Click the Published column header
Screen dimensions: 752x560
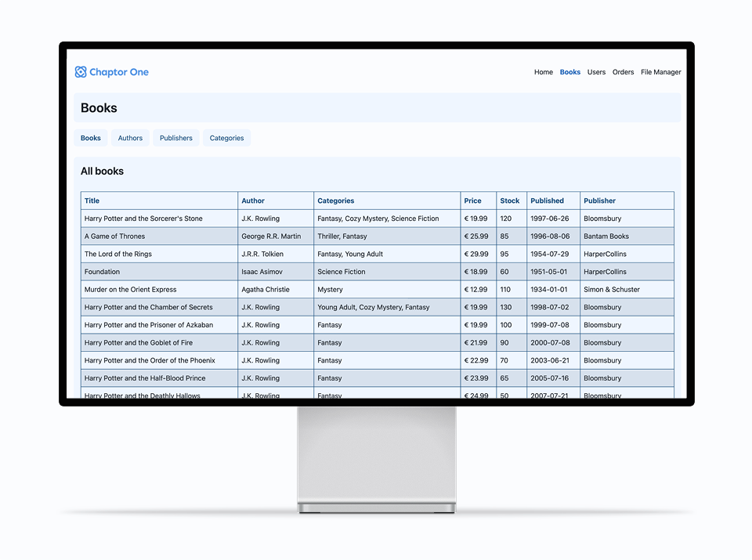click(547, 201)
